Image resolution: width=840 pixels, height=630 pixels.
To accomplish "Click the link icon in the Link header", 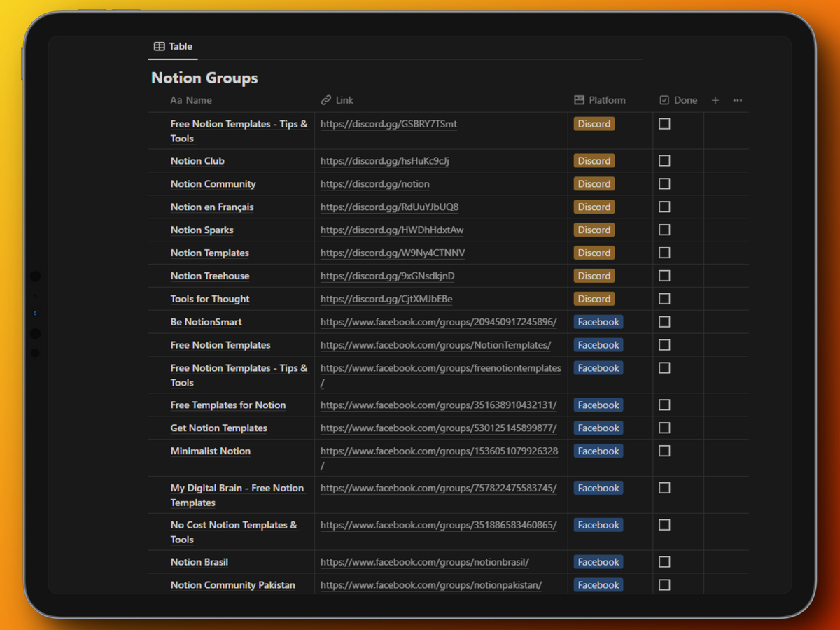I will [326, 100].
